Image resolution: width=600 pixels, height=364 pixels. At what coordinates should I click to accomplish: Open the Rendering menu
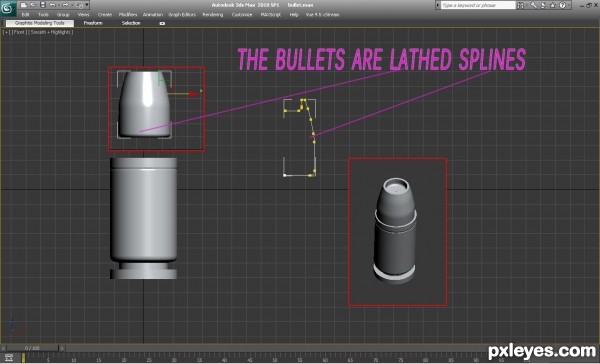pyautogui.click(x=212, y=15)
